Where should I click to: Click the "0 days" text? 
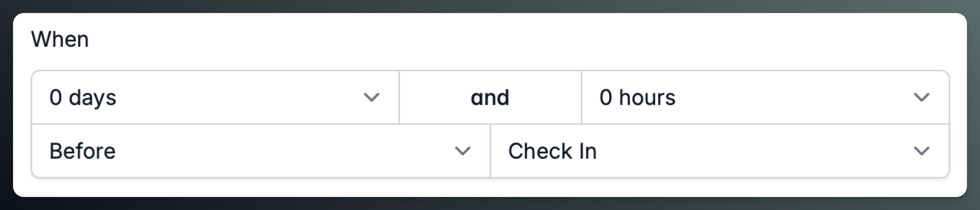(83, 97)
